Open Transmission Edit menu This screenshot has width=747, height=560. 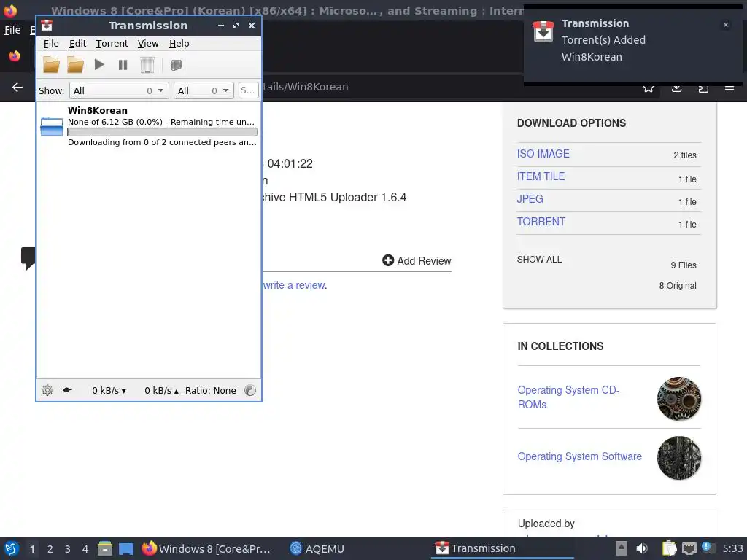77,43
